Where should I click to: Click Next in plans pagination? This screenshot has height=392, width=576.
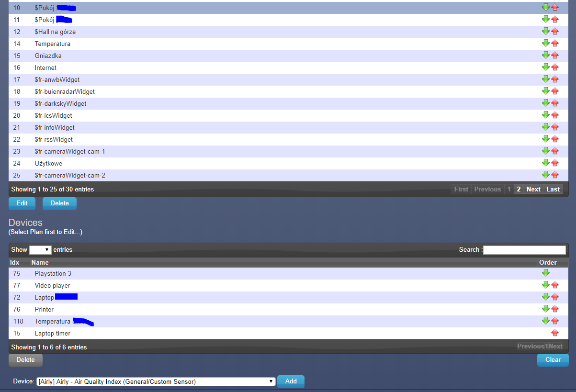[533, 189]
